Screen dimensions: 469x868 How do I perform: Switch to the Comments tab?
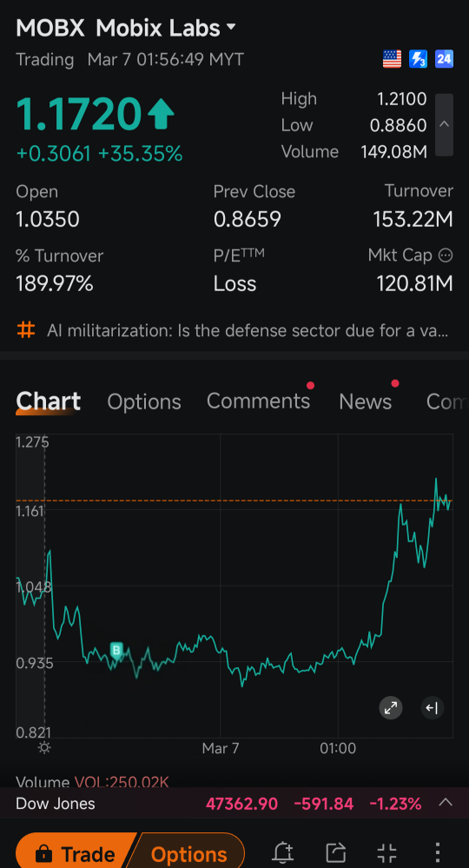(x=258, y=401)
